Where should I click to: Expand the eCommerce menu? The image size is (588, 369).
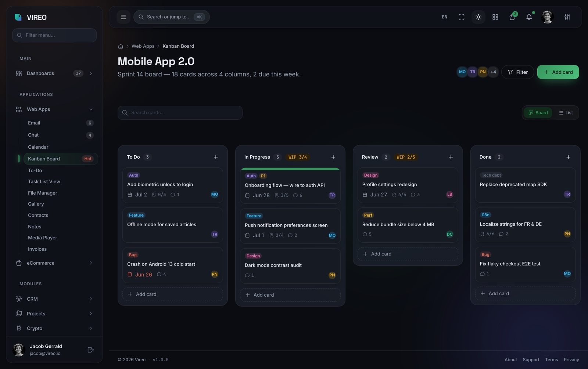coord(54,263)
